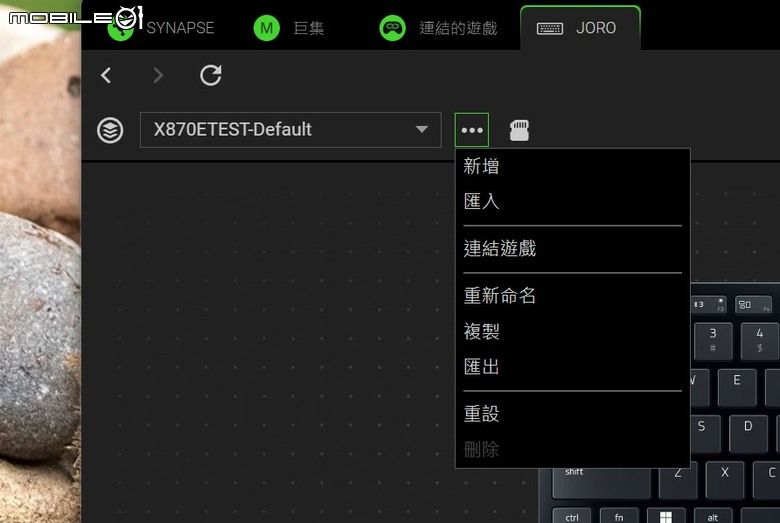Refresh with the circular arrow icon
This screenshot has height=523, width=780.
(x=211, y=75)
